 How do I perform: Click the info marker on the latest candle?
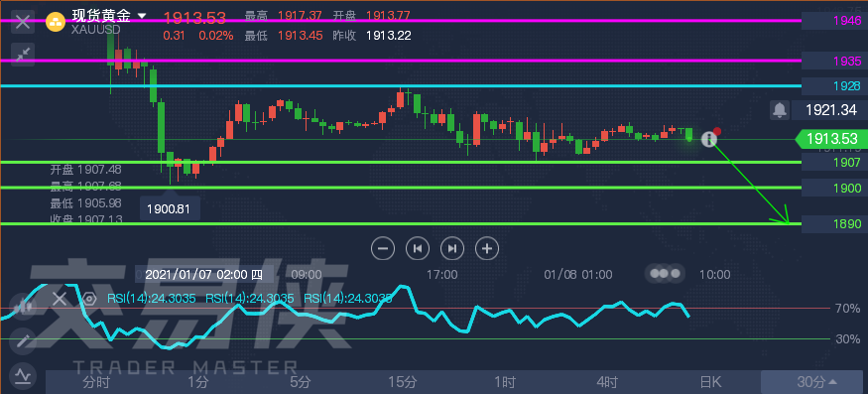point(709,139)
